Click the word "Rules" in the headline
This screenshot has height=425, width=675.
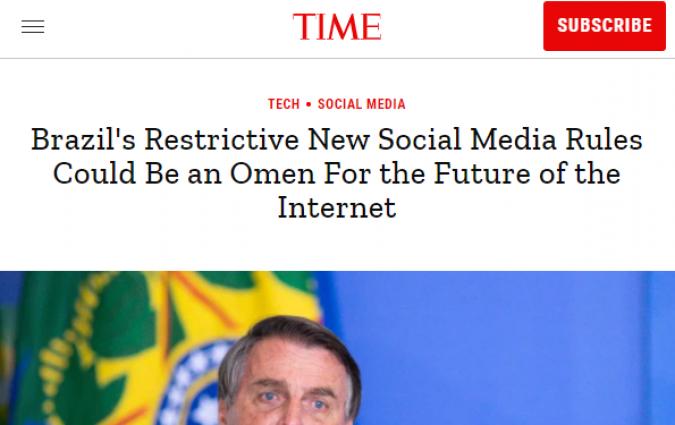click(x=606, y=139)
